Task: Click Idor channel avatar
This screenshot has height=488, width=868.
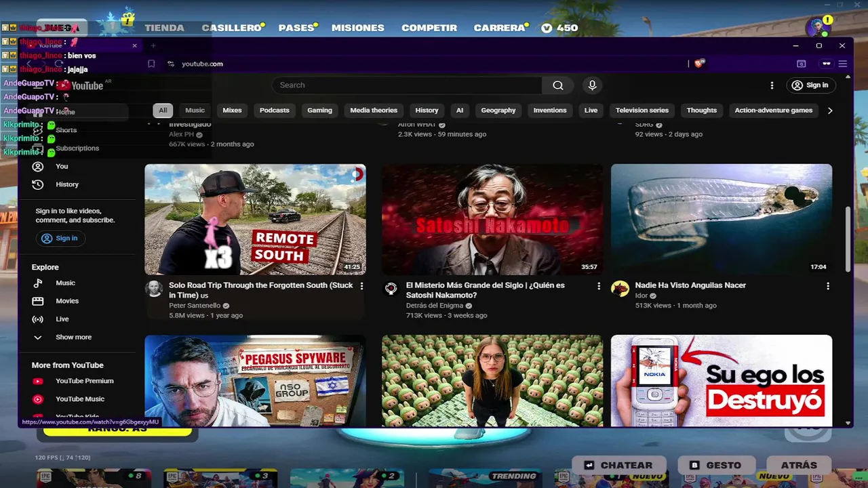Action: click(x=620, y=289)
